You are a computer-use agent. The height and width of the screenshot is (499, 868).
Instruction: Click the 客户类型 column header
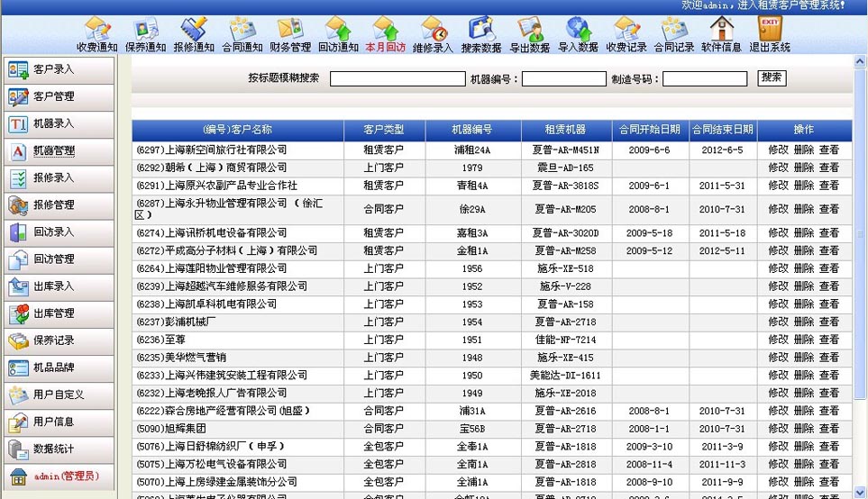384,130
